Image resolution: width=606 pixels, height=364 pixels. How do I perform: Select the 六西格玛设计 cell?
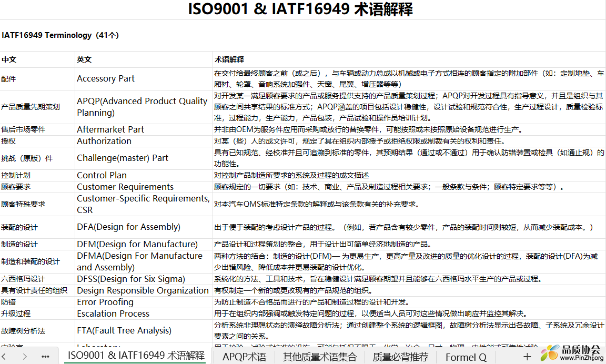coord(37,279)
